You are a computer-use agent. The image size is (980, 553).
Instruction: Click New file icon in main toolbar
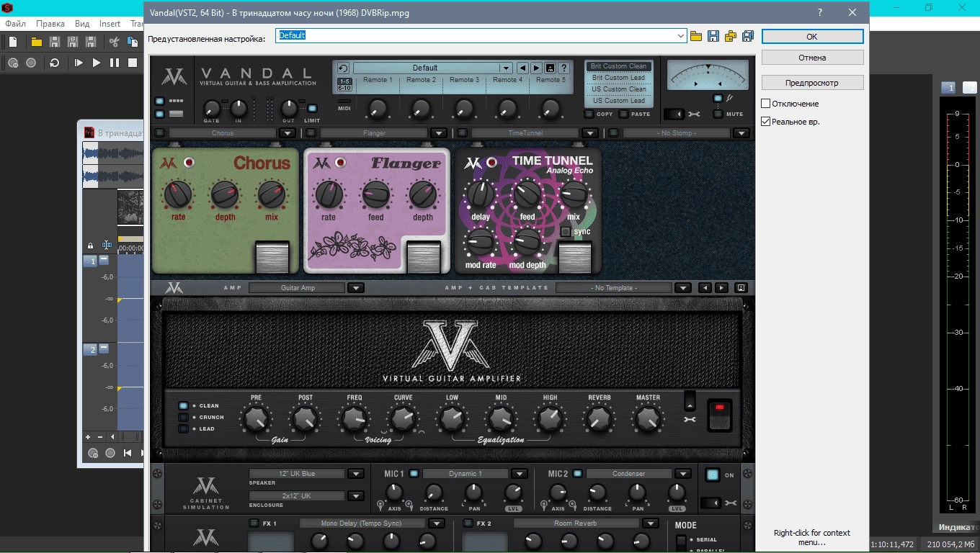tap(14, 42)
